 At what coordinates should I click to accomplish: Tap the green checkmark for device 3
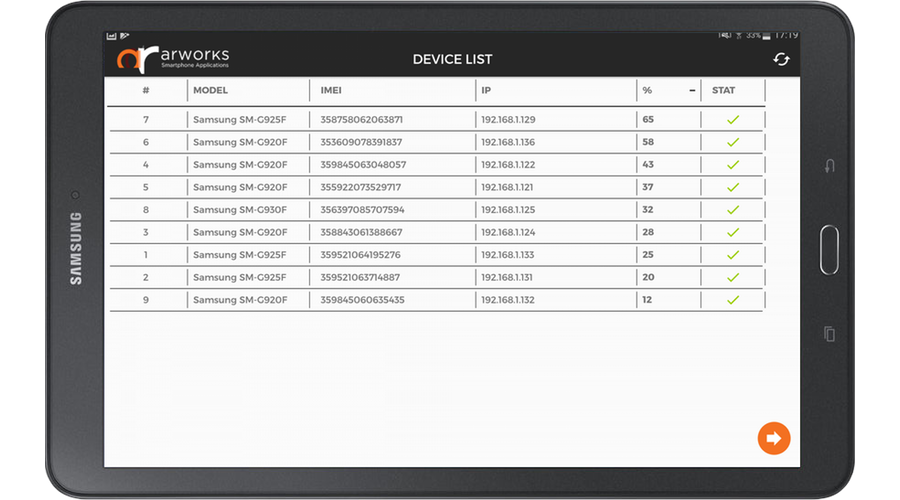point(733,232)
